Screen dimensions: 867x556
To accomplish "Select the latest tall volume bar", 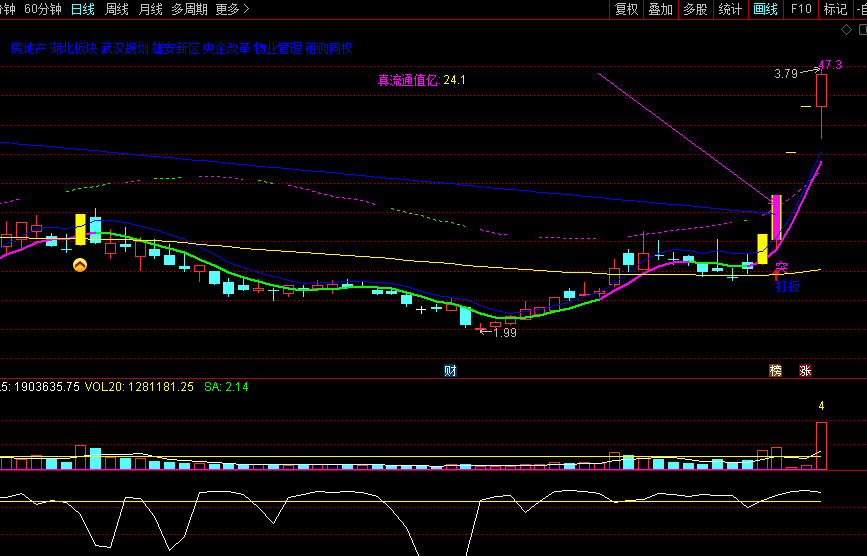I will pyautogui.click(x=821, y=446).
